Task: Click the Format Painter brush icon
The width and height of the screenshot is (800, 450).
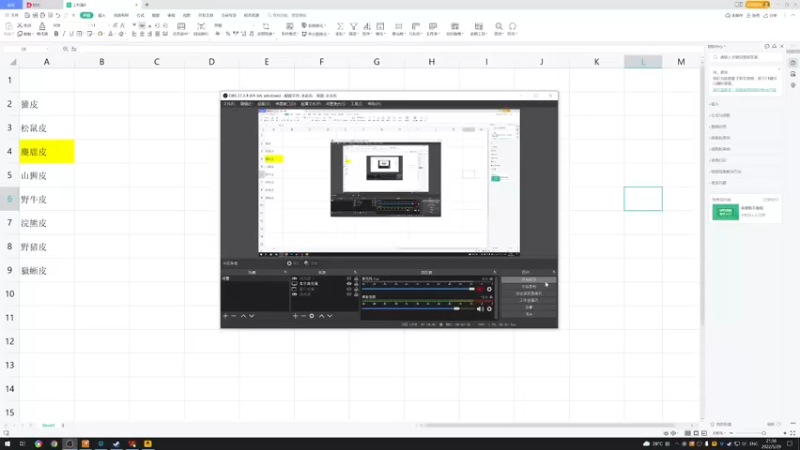Action: point(42,26)
